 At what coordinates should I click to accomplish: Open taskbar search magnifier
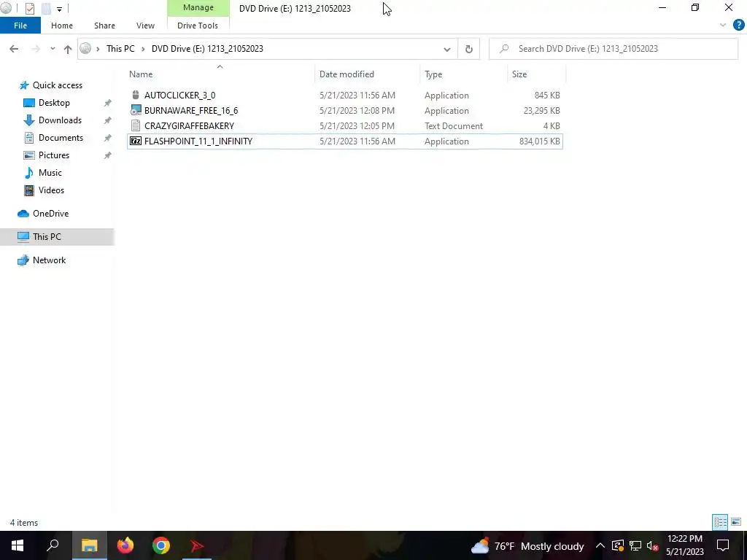(53, 545)
